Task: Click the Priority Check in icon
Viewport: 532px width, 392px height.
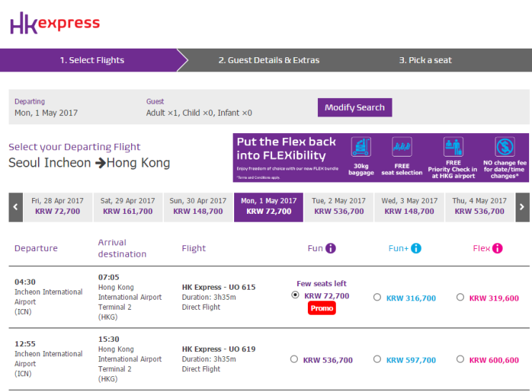Action: click(x=453, y=147)
